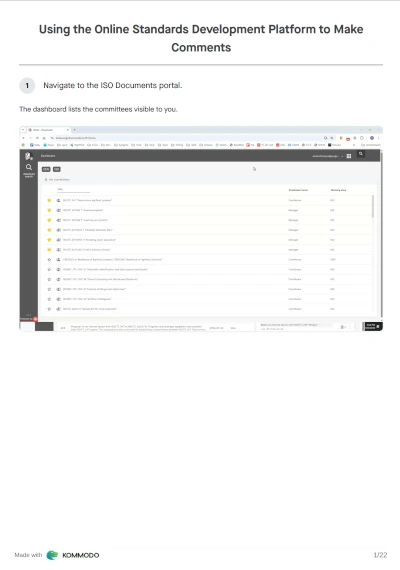400x570 pixels.
Task: Click the Title column header to sort
Action: tap(60, 189)
